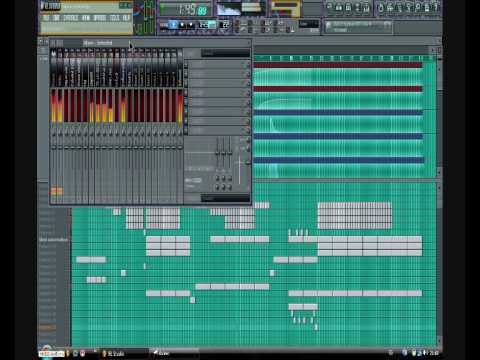This screenshot has width=480, height=360.
Task: Click effect slot 4 mix level knob
Action: tap(248, 93)
